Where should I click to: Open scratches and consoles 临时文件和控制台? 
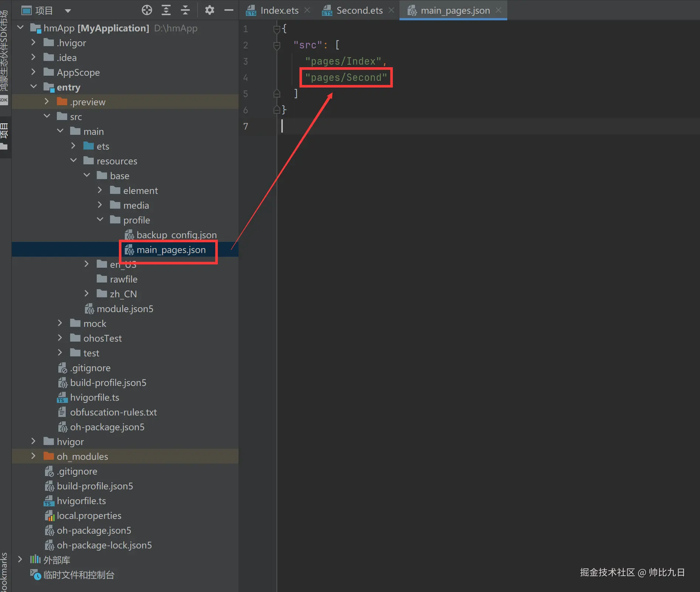[79, 575]
